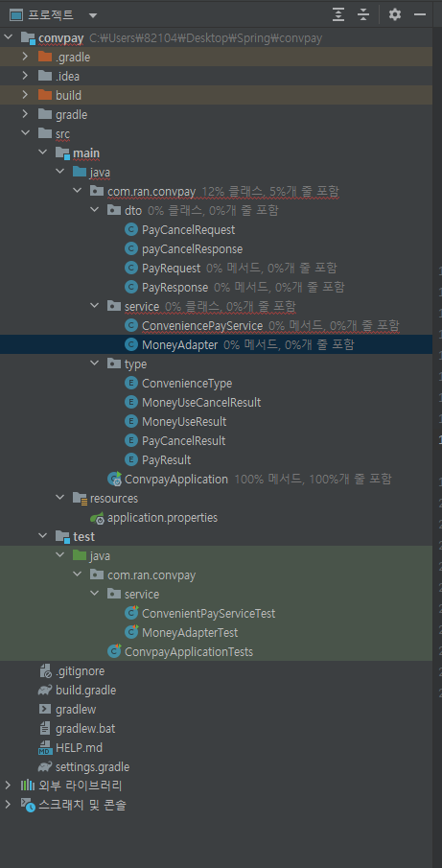Click the settings.gradle elephant icon

pyautogui.click(x=45, y=766)
